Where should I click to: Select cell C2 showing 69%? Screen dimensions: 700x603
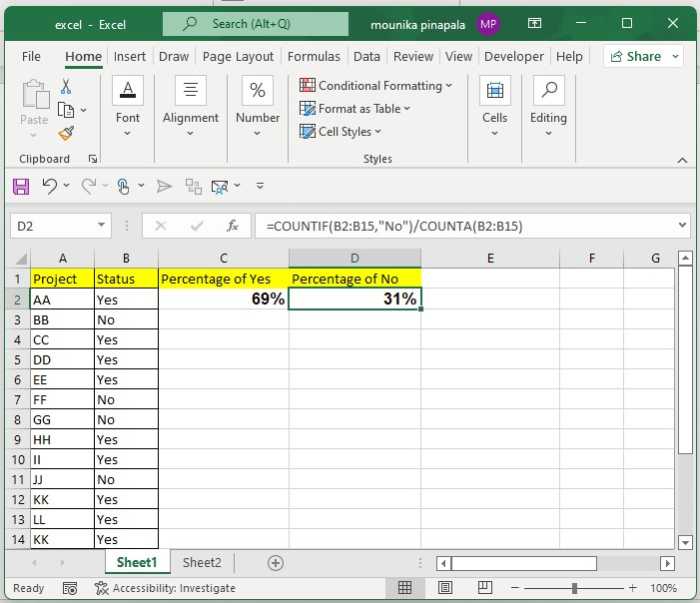224,299
